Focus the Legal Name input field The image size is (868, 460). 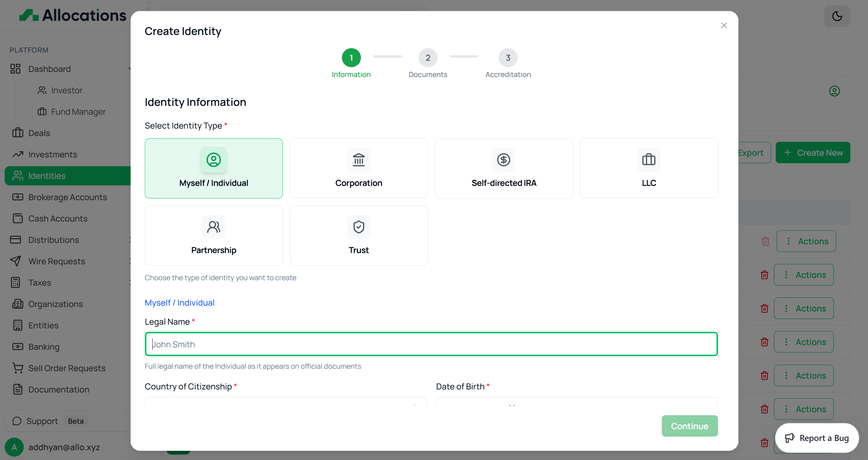[x=431, y=344]
